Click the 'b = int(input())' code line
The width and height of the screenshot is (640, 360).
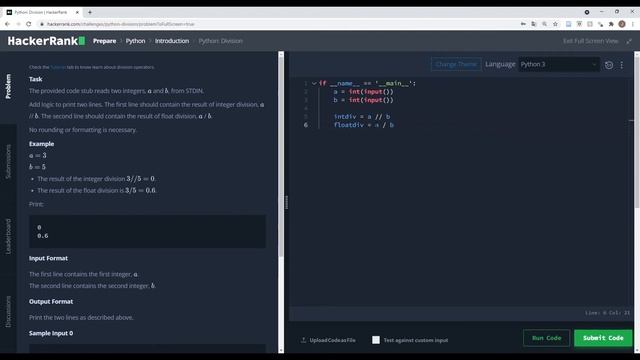[x=363, y=100]
